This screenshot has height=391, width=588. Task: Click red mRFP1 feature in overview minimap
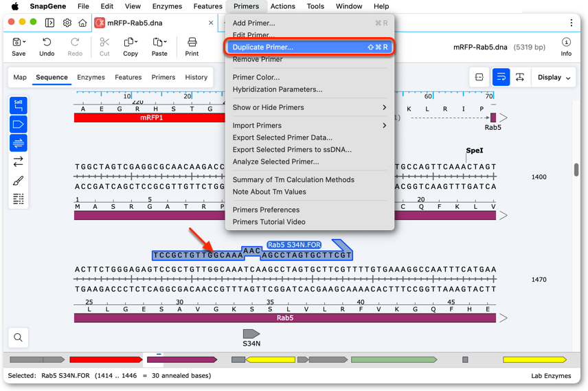click(x=106, y=359)
